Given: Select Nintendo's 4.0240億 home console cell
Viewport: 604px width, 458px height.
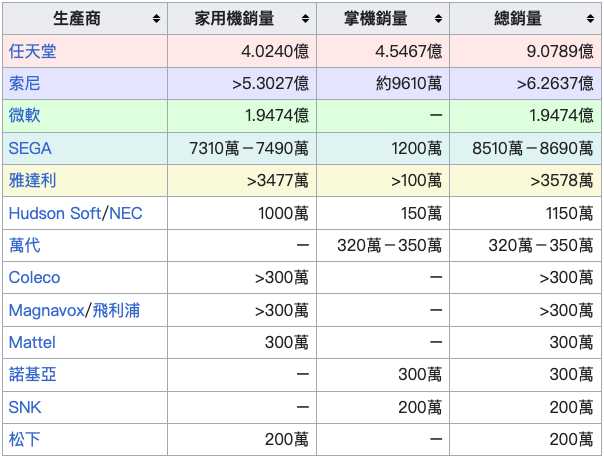Looking at the screenshot, I should pyautogui.click(x=242, y=51).
